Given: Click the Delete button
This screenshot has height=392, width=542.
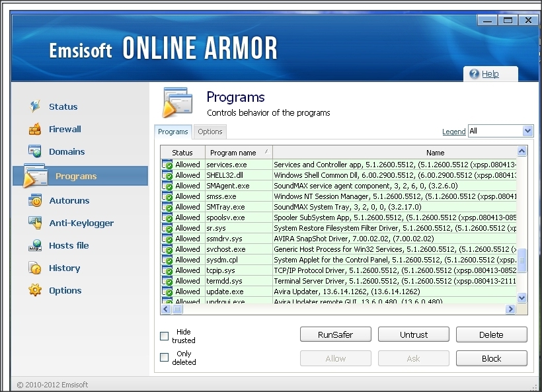Looking at the screenshot, I should tap(491, 334).
